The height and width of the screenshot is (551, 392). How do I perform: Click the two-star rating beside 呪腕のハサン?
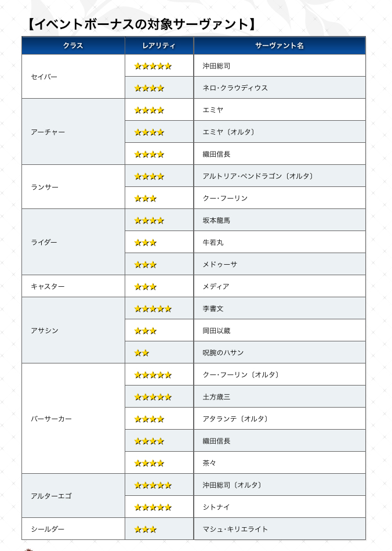[141, 353]
